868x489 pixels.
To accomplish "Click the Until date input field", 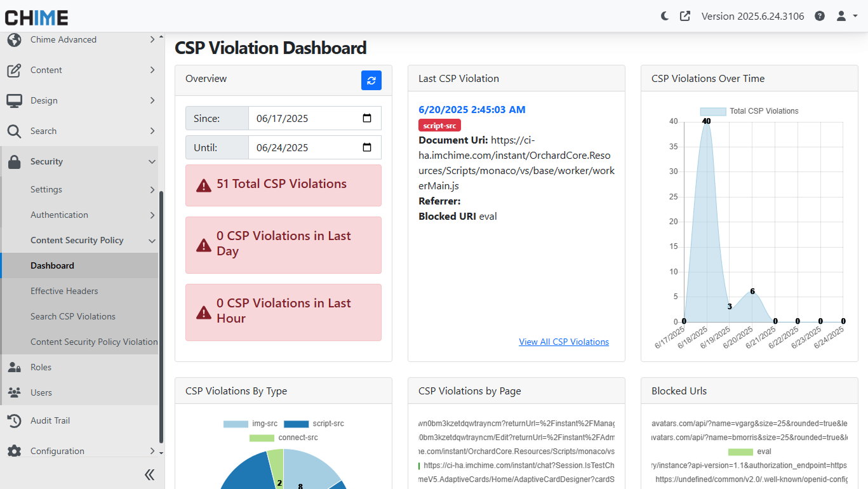I will 315,147.
